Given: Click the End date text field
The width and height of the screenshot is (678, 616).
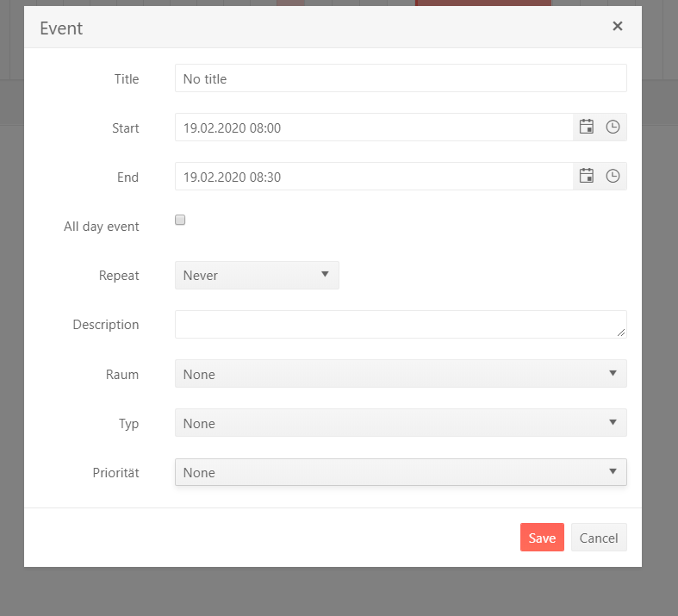Looking at the screenshot, I should coord(374,177).
